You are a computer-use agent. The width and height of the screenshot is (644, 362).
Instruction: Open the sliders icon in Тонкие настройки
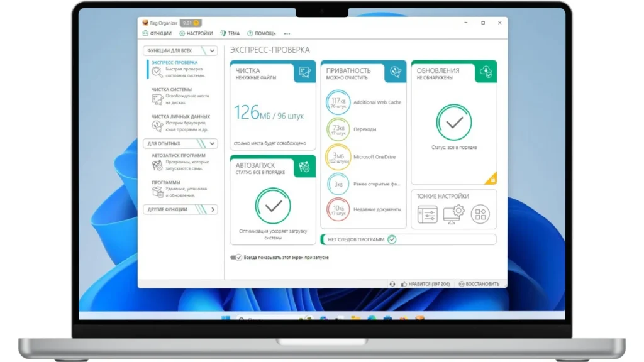(427, 214)
